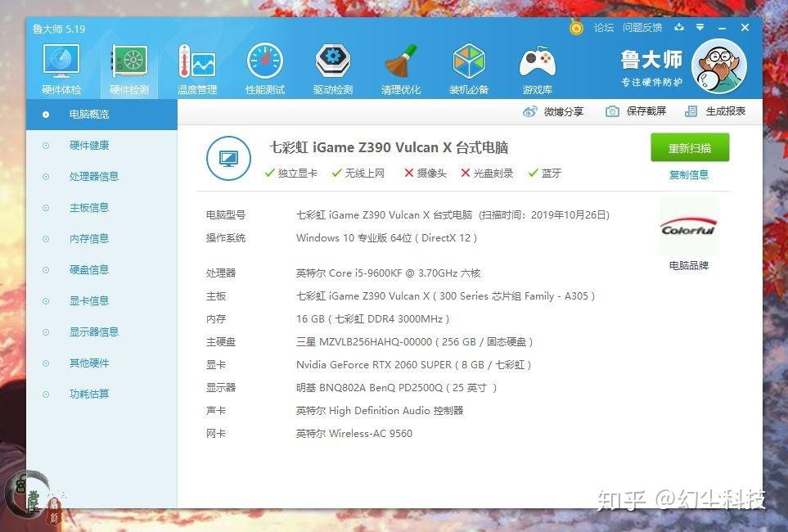Screen dimensions: 788x532
Task: Click 三星 MZVLB256HAHQ disk value
Action: (414, 342)
